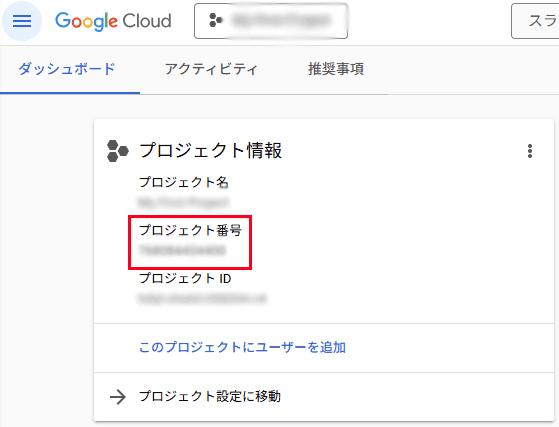Open the project selector dropdown
This screenshot has height=427, width=559.
[271, 21]
